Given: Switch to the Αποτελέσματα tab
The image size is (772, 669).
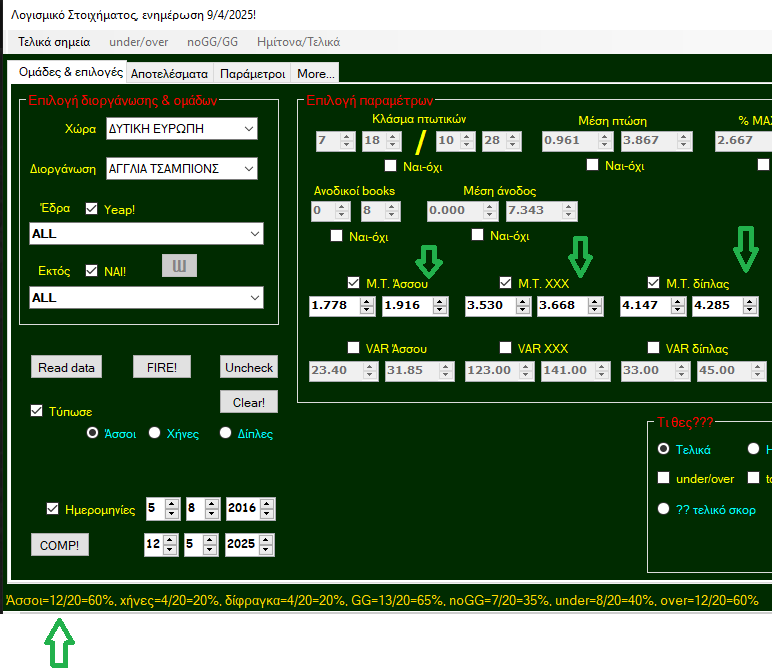Looking at the screenshot, I should (x=169, y=73).
